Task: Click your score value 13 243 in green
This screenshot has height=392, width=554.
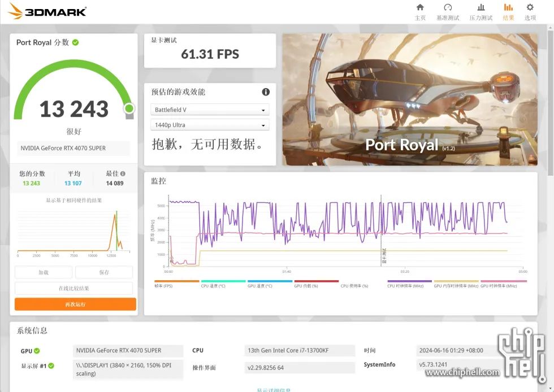Action: tap(32, 183)
